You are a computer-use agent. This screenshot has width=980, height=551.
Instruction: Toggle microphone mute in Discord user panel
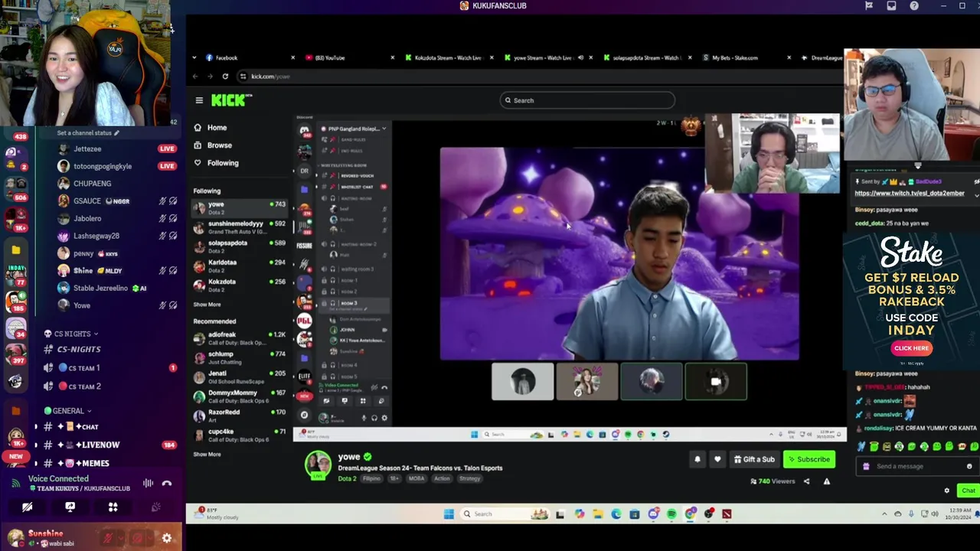coord(109,538)
